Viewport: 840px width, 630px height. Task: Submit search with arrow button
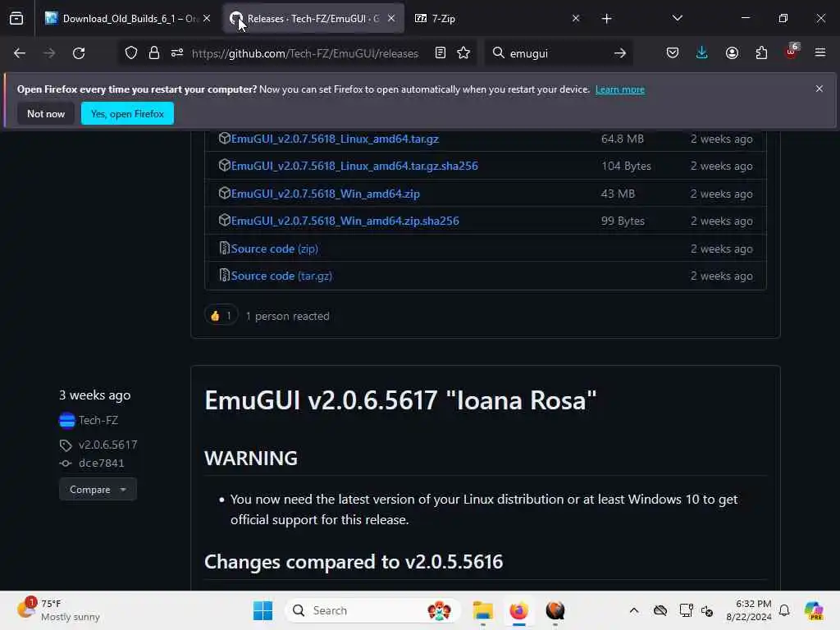(620, 53)
